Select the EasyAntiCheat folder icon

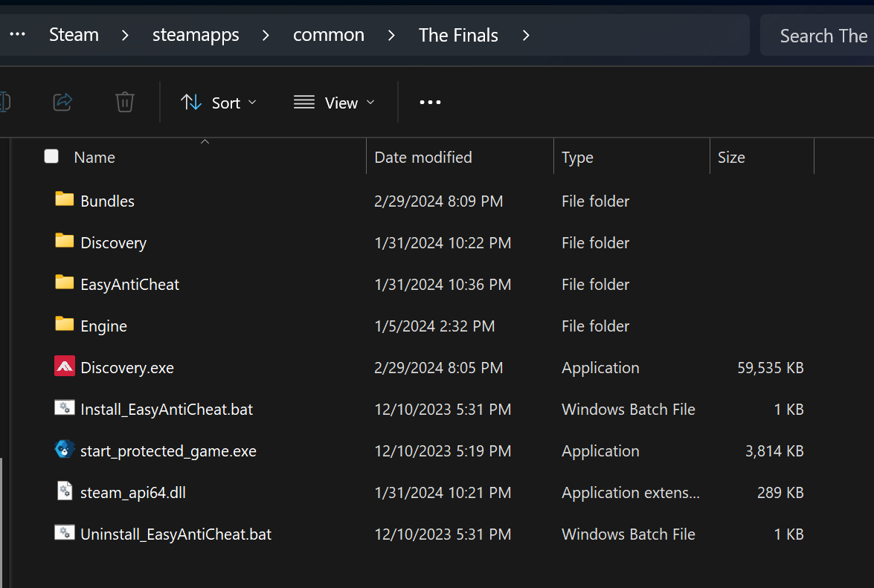click(65, 282)
